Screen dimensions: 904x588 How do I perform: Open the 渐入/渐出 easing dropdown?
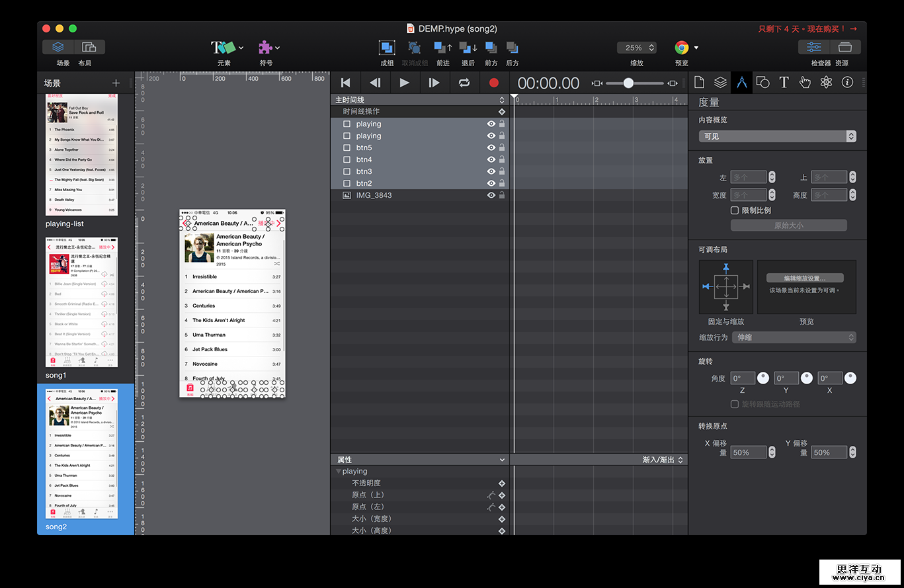click(x=663, y=460)
